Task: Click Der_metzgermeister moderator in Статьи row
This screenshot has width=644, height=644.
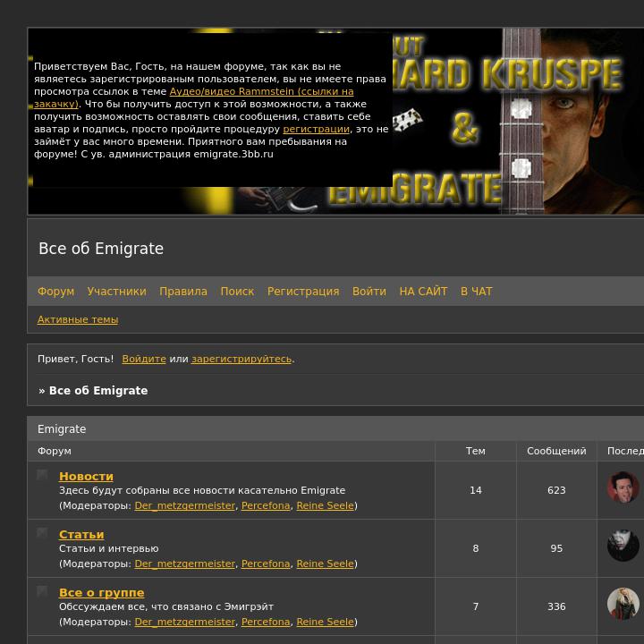Action: pos(185,563)
